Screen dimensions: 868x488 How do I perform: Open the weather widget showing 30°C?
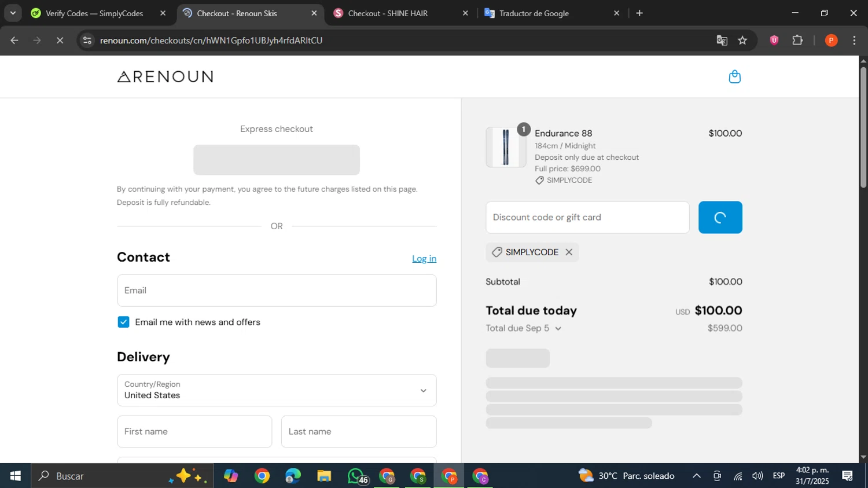point(627,476)
